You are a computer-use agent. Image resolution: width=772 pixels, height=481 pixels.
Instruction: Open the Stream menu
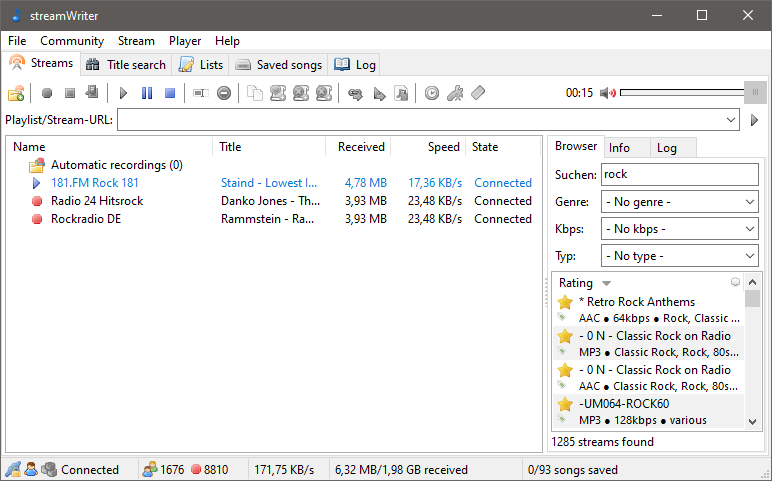[136, 41]
